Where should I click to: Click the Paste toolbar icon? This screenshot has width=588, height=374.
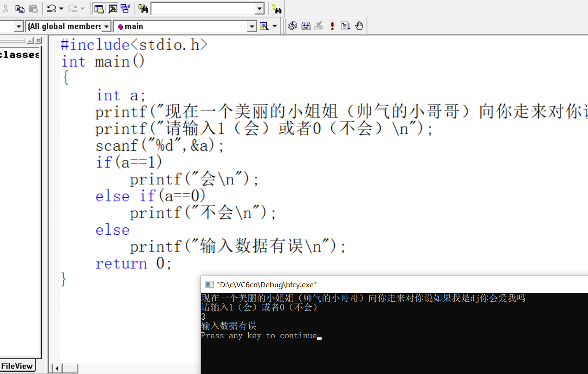(33, 8)
